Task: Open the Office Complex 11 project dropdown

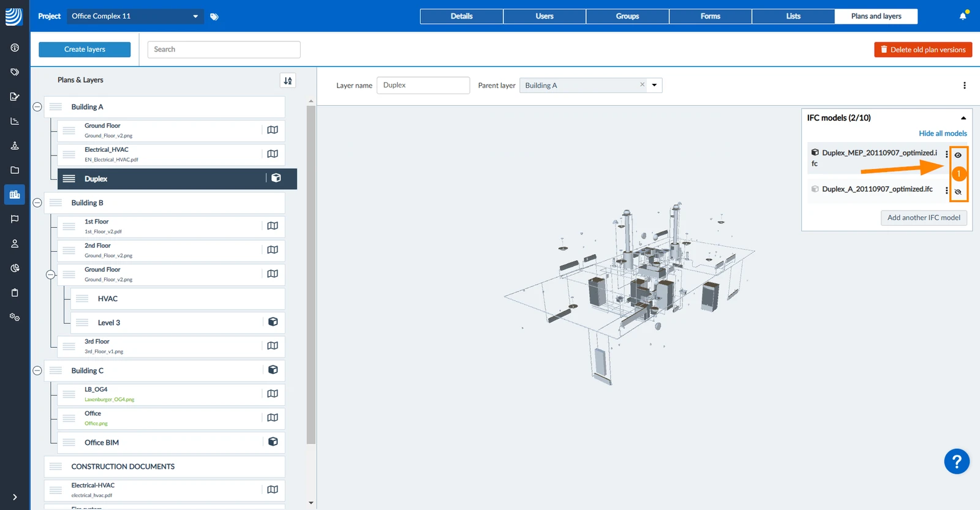Action: coord(135,16)
